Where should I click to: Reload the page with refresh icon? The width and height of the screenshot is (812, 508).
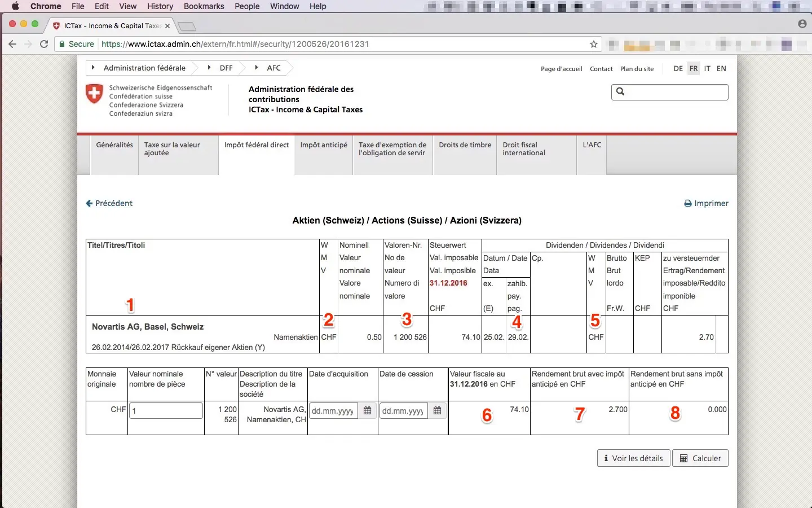(x=44, y=44)
